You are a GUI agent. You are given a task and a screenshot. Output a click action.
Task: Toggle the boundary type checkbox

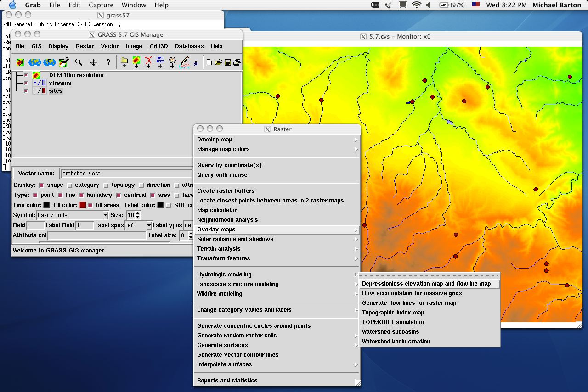81,195
